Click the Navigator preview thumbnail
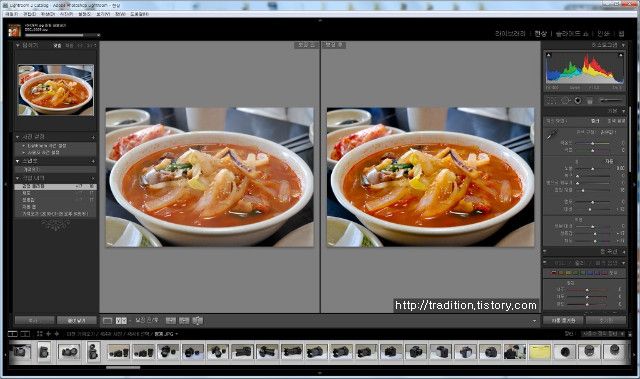The image size is (640, 379). (56, 90)
